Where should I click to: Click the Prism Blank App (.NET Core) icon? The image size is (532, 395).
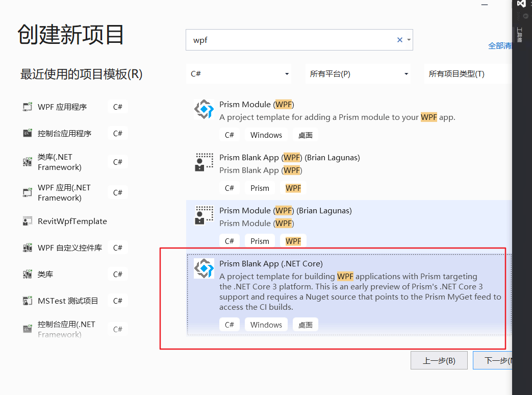204,268
